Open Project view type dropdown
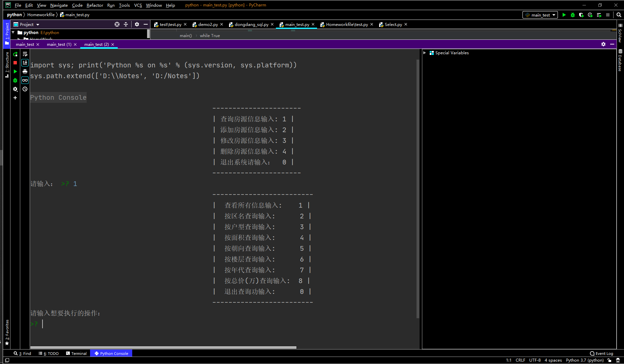 pyautogui.click(x=37, y=25)
